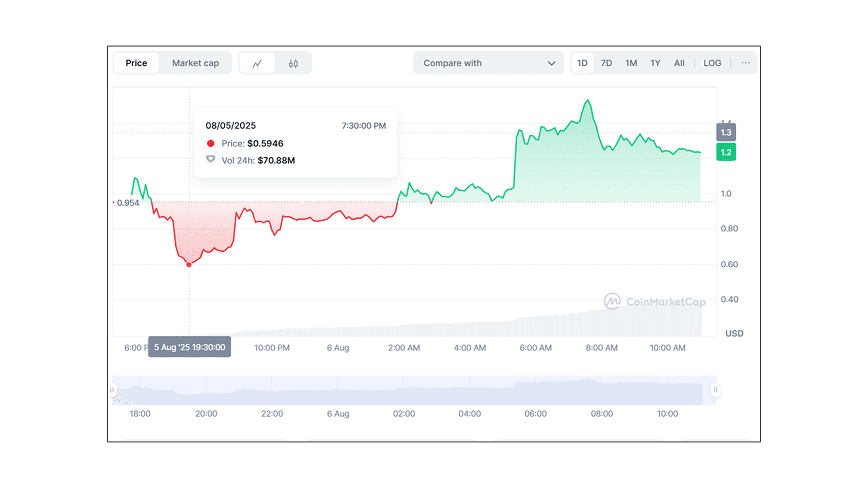Screen dimensions: 868x488
Task: Switch to line chart view icon
Action: [257, 63]
